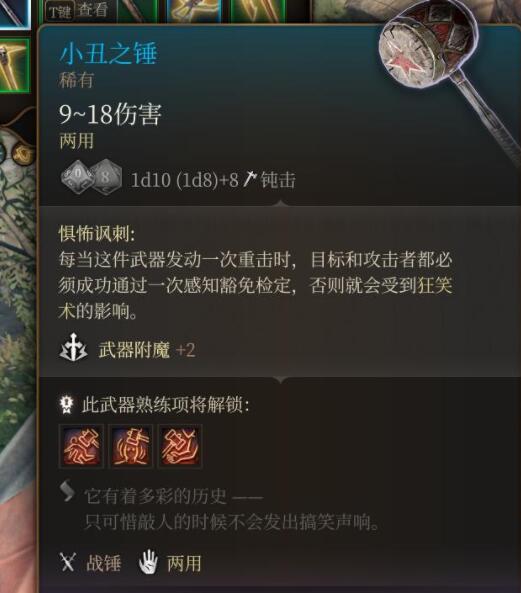521x593 pixels.
Task: Click the 此武器熟练项将解锁 heading
Action: point(166,405)
